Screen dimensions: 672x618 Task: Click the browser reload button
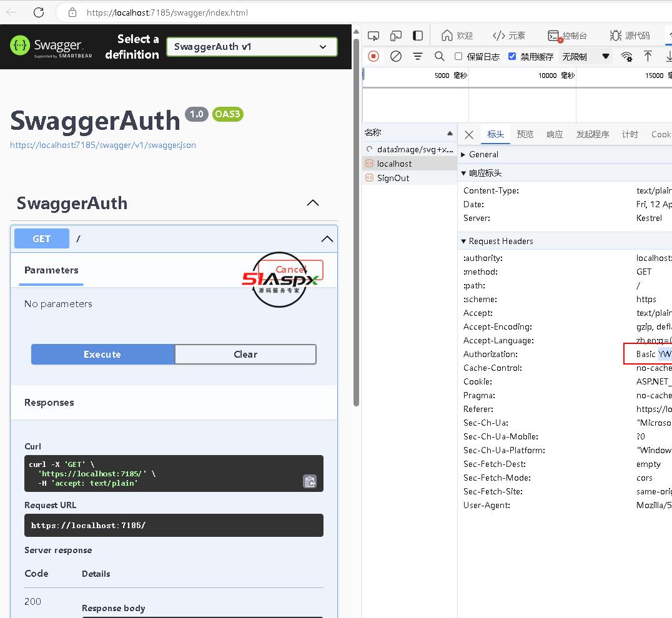[x=39, y=12]
